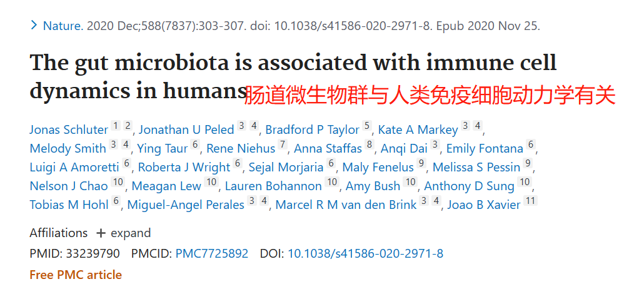
Task: Open author Marcel R M van den Brink
Action: [x=346, y=205]
